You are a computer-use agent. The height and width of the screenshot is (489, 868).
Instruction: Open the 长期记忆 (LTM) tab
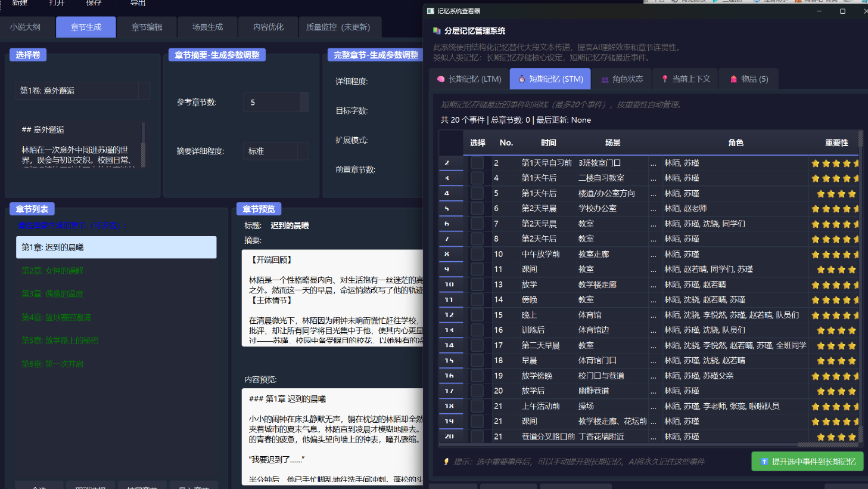pyautogui.click(x=469, y=79)
